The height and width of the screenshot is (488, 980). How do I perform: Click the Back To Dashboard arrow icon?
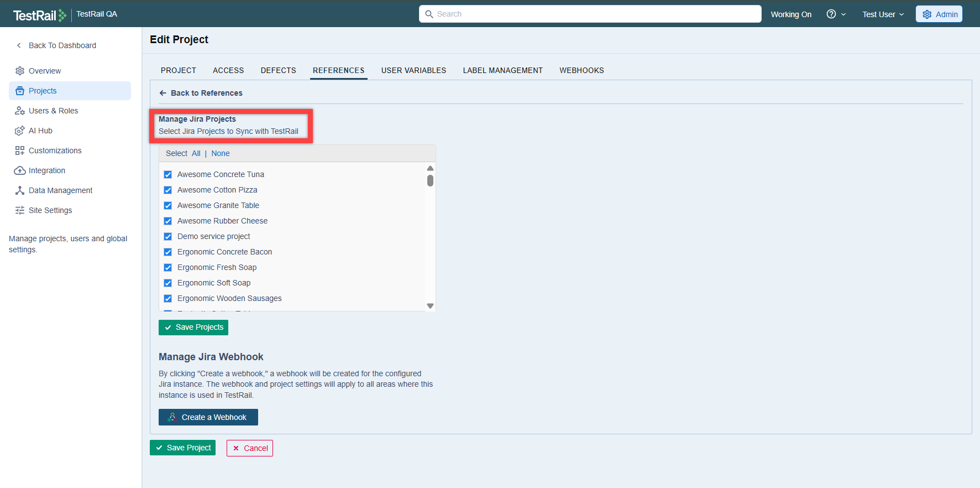[19, 45]
